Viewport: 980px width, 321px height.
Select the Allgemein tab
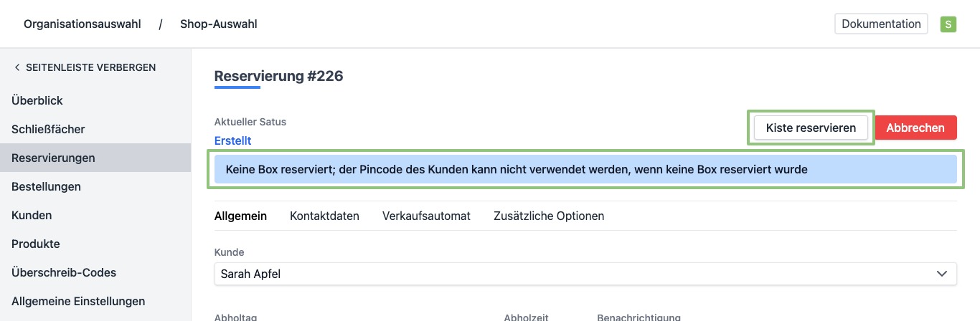(x=240, y=216)
